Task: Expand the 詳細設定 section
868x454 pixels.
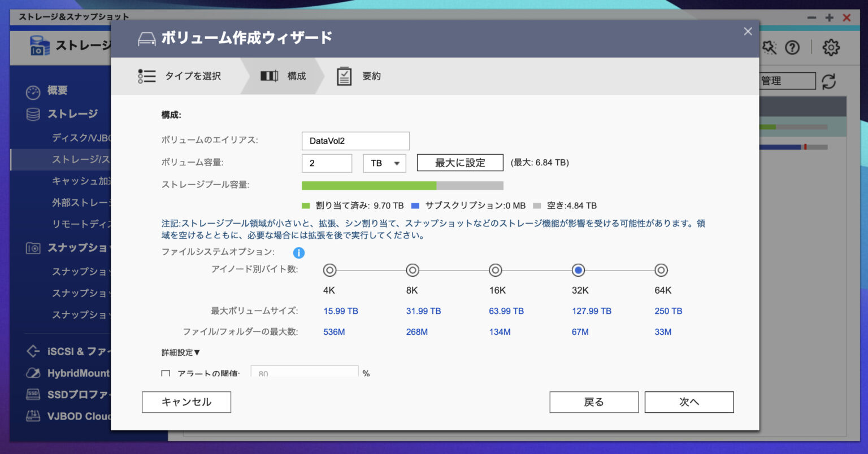Action: pos(178,352)
